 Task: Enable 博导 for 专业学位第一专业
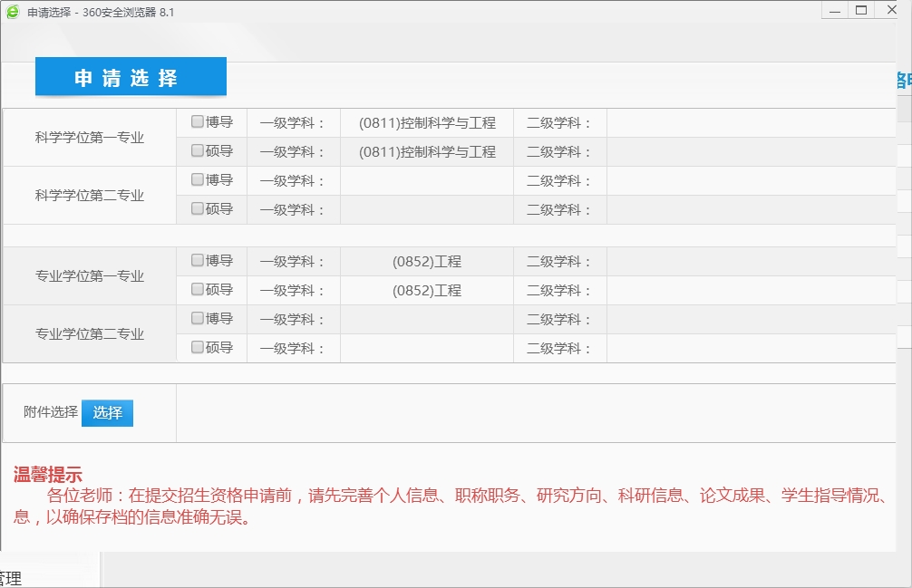[x=197, y=260]
